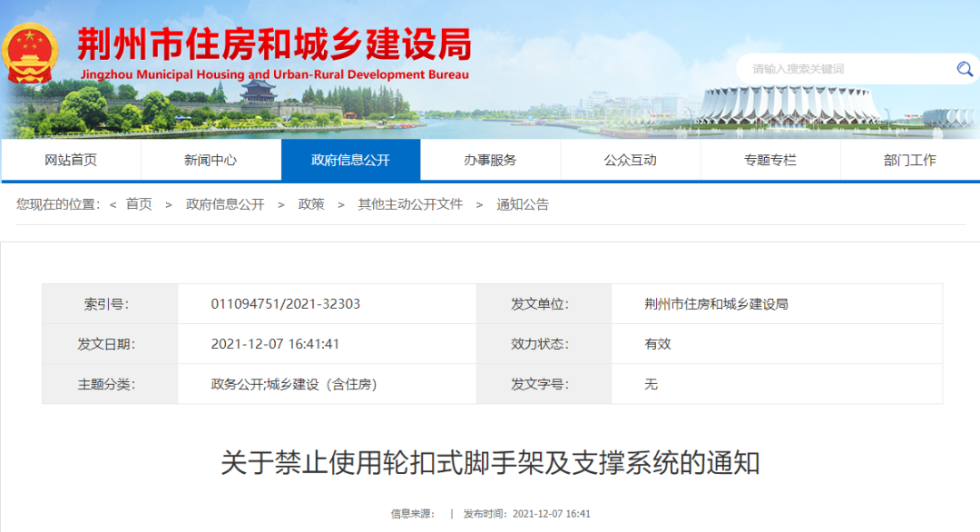Image resolution: width=980 pixels, height=532 pixels.
Task: Go to the 办事服务 tab
Action: tap(490, 160)
